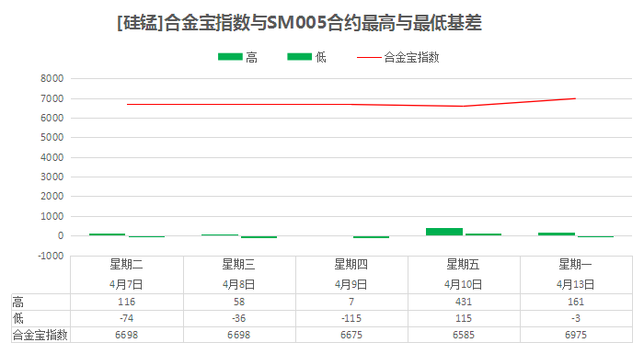
Task: Select the green 高 bar for 4月13日
Action: tap(557, 234)
